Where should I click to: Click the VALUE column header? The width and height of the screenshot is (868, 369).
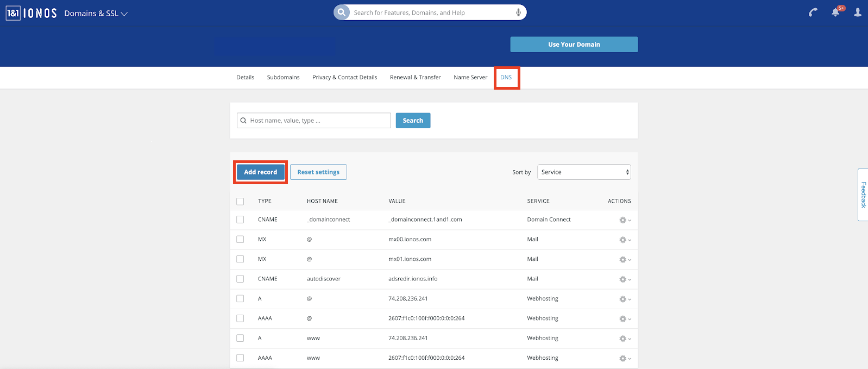coord(397,201)
